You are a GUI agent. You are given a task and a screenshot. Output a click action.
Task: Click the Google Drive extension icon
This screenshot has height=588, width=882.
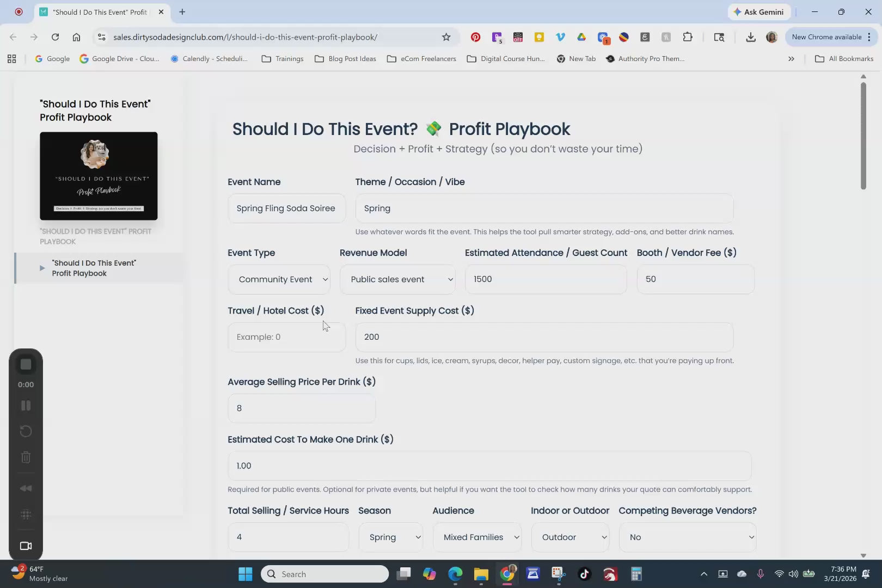tap(581, 37)
